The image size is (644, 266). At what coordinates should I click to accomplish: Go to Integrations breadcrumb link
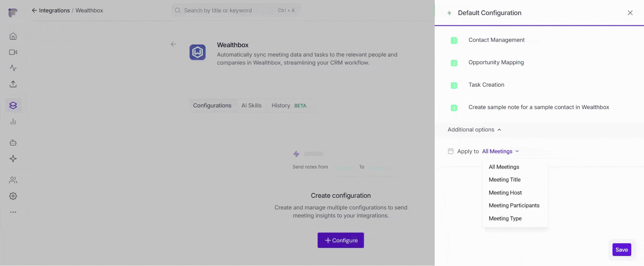point(54,10)
